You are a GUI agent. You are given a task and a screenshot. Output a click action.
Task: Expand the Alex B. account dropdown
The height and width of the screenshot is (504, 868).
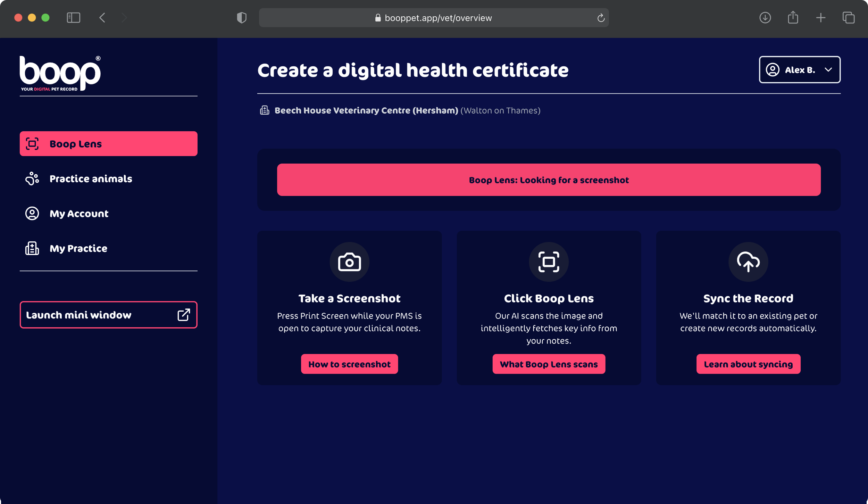[x=799, y=70]
